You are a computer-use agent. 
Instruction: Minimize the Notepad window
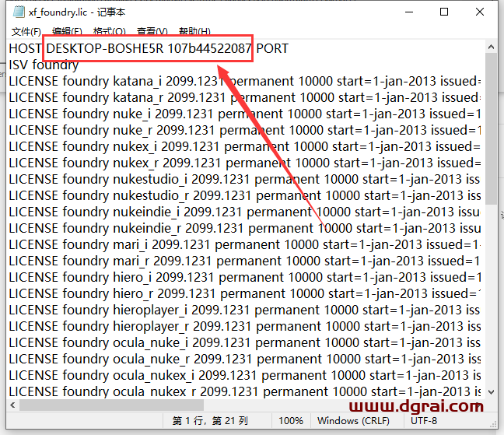409,12
